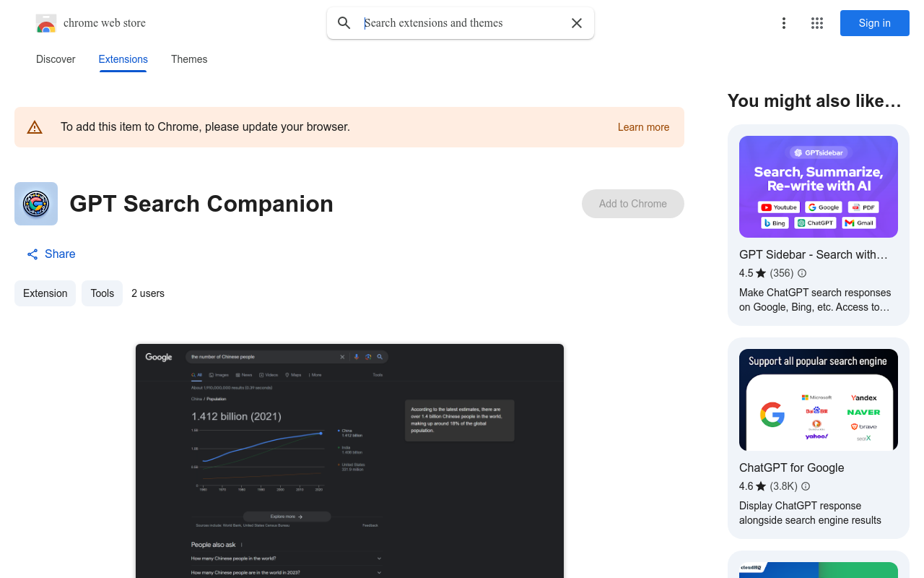Click the You might also like heading
Screen dimensions: 924x578
[815, 101]
